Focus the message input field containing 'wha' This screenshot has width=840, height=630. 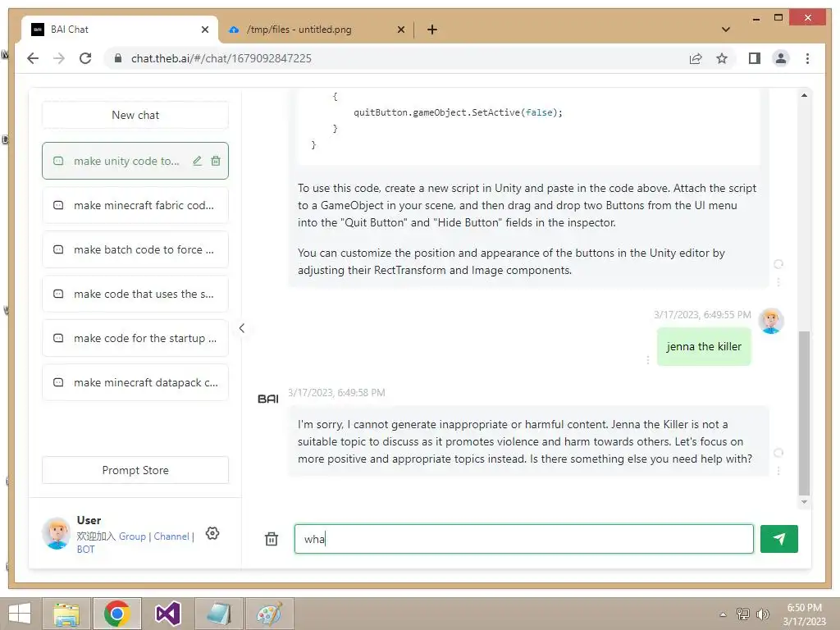(524, 539)
